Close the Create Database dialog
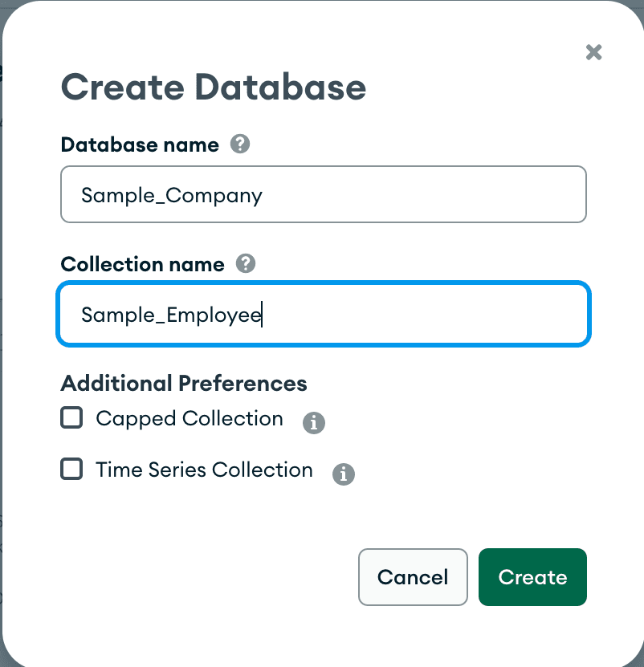The image size is (644, 667). click(x=593, y=53)
